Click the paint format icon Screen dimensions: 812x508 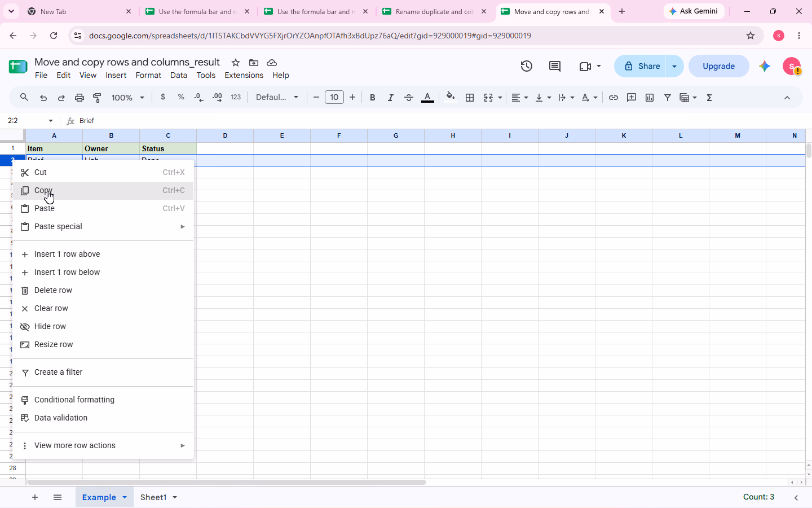98,98
